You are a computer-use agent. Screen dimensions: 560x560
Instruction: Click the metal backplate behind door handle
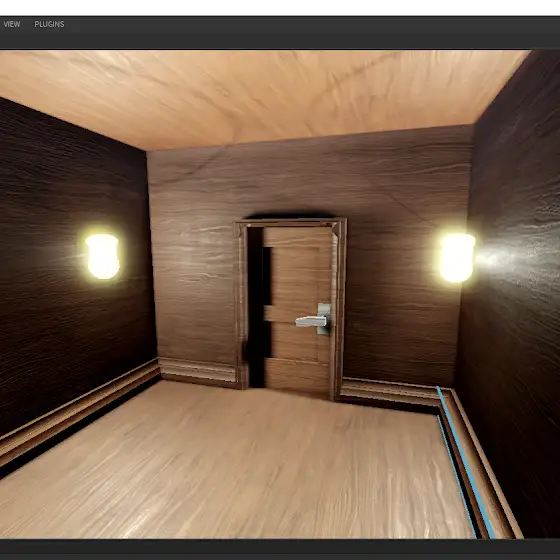point(324,319)
